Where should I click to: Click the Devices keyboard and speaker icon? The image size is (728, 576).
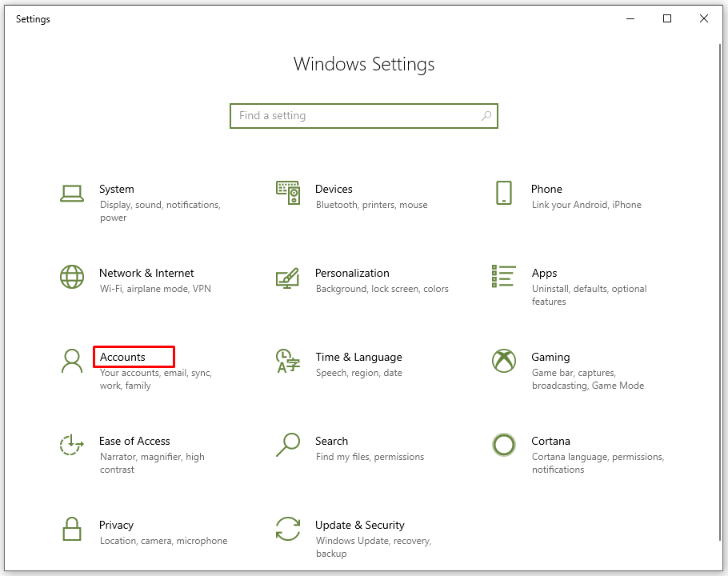(x=288, y=193)
